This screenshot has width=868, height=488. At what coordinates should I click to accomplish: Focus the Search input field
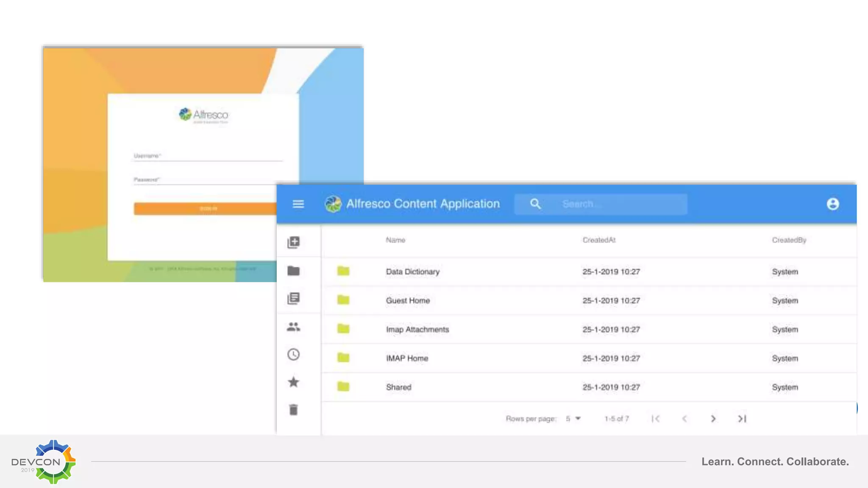[x=601, y=204]
